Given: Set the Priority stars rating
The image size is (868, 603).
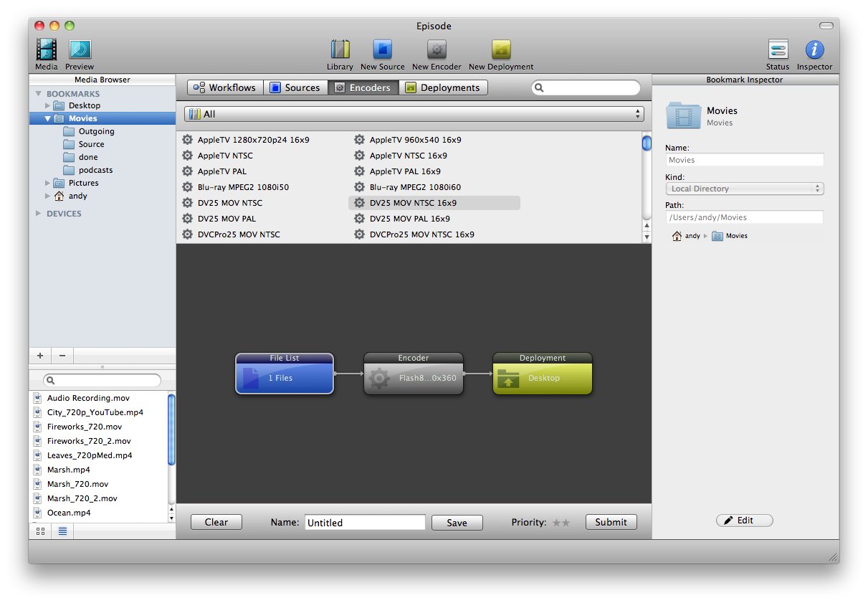Looking at the screenshot, I should pos(561,523).
